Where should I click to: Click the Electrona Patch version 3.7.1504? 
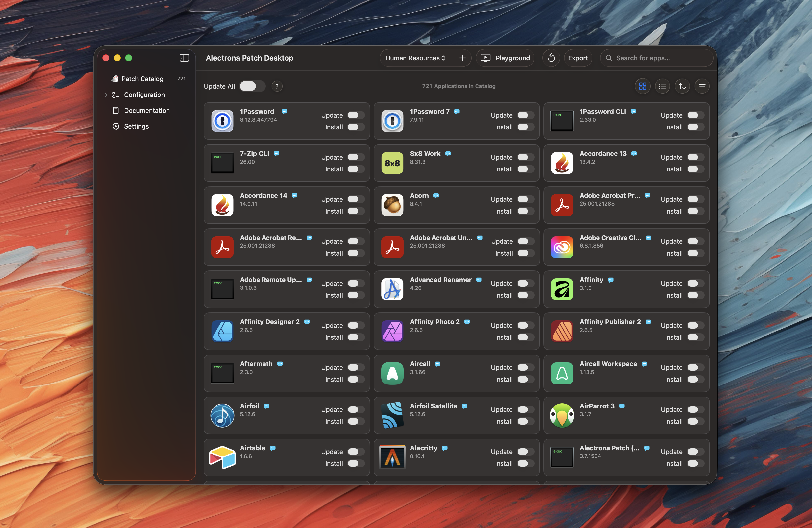590,456
